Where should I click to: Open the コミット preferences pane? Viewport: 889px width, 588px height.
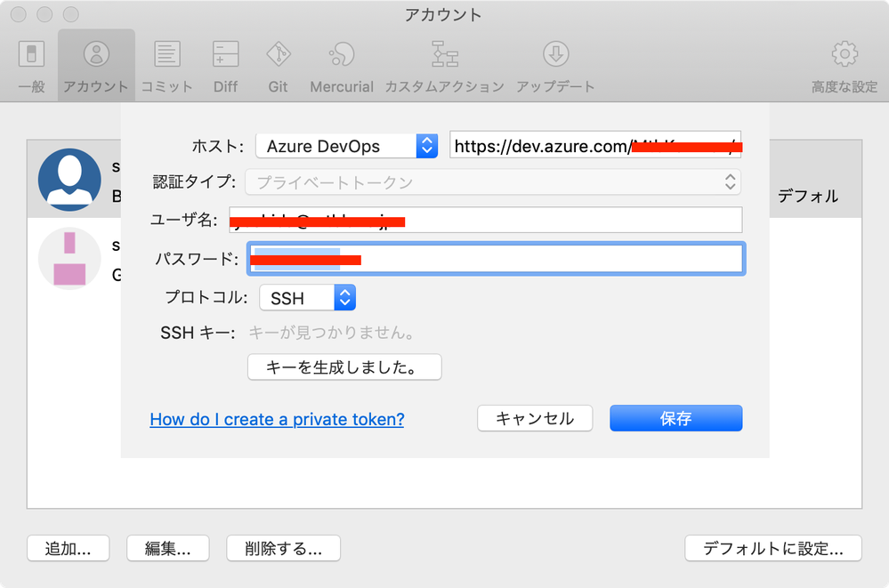(167, 67)
